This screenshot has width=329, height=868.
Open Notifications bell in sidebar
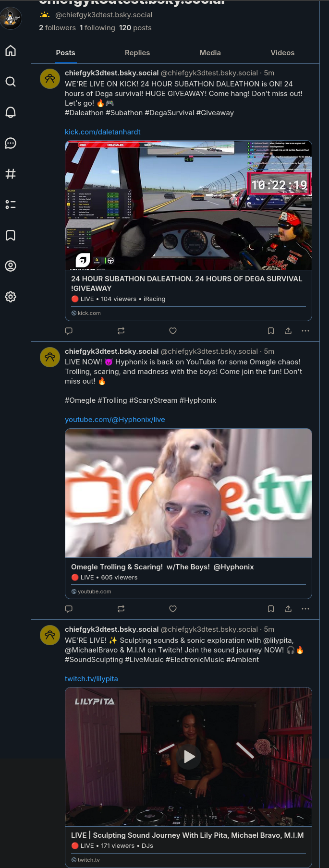click(11, 112)
